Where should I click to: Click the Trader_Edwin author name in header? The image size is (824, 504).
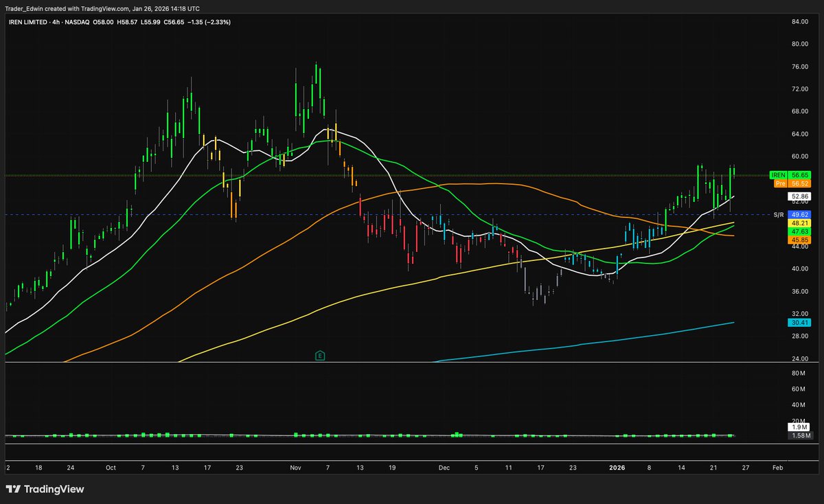click(x=25, y=9)
